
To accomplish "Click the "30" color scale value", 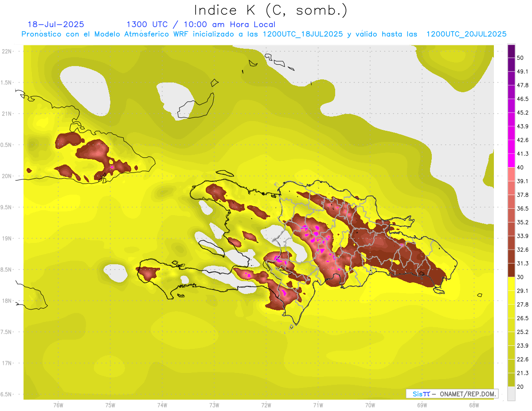I will click(521, 277).
